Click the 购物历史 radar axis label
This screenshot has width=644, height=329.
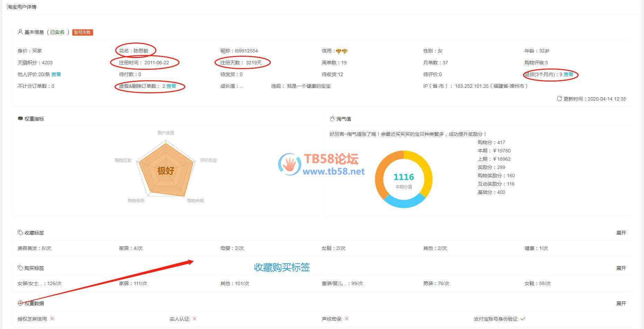pyautogui.click(x=123, y=160)
